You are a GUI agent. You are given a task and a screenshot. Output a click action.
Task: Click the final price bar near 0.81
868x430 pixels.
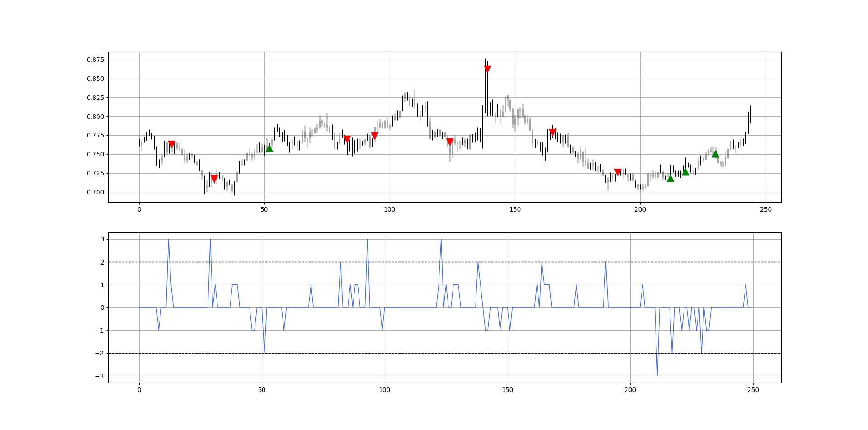click(750, 114)
